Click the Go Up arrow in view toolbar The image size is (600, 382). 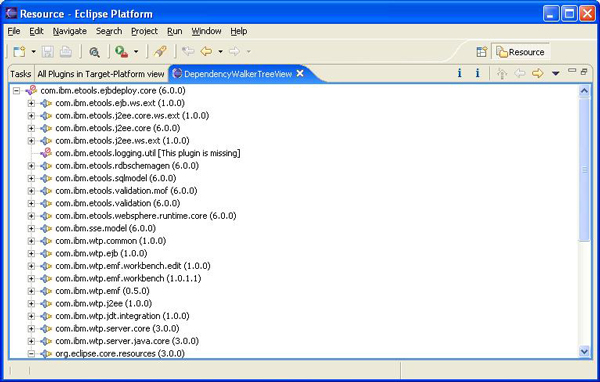coord(502,73)
